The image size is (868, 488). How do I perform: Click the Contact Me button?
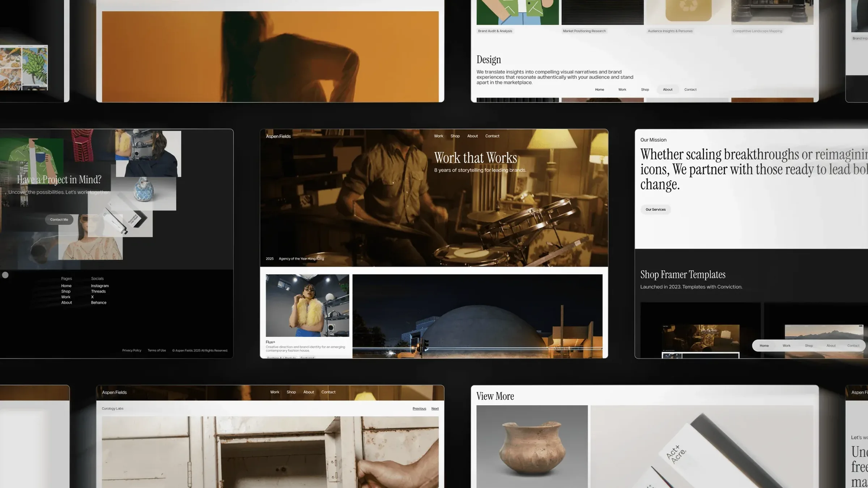click(x=59, y=219)
